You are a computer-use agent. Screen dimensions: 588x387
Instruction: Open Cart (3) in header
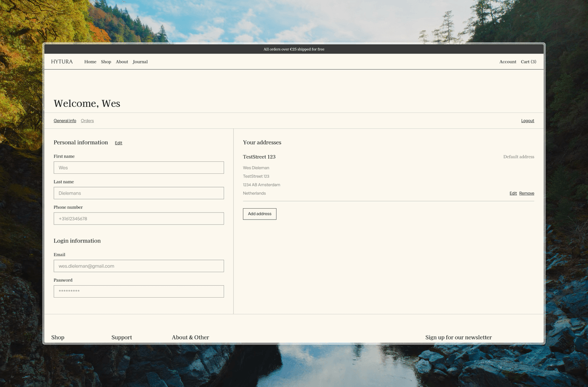click(528, 62)
